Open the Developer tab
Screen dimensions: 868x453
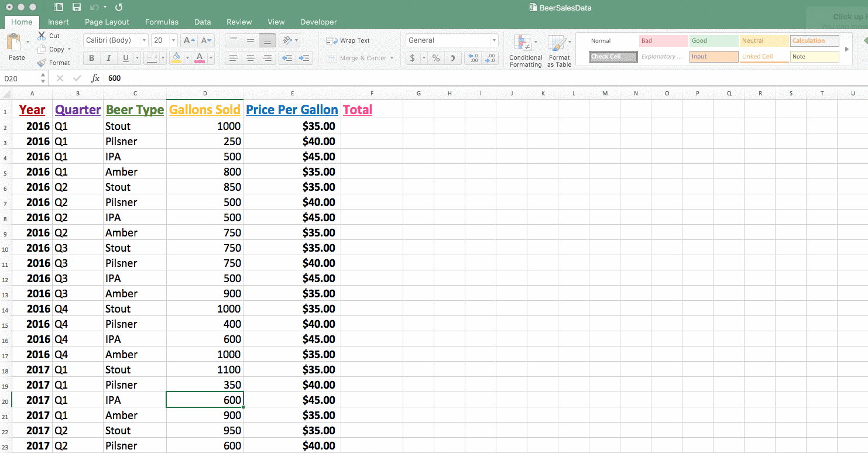point(318,22)
